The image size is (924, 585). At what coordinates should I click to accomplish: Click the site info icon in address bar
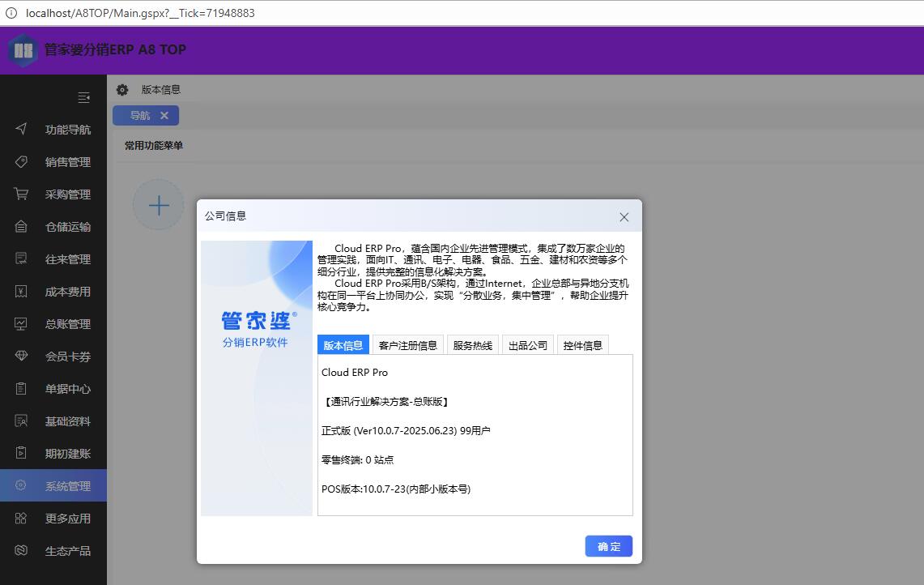(11, 13)
